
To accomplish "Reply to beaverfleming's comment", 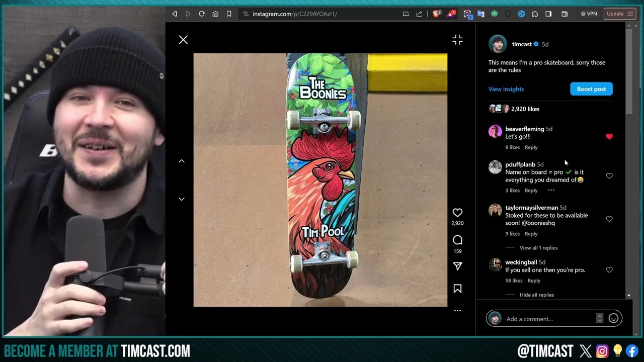I will [x=531, y=147].
